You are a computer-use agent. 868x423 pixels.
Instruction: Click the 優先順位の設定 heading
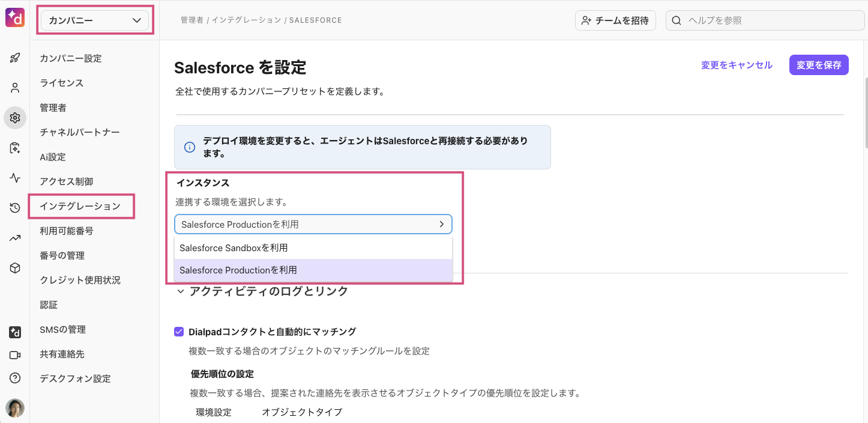[222, 374]
